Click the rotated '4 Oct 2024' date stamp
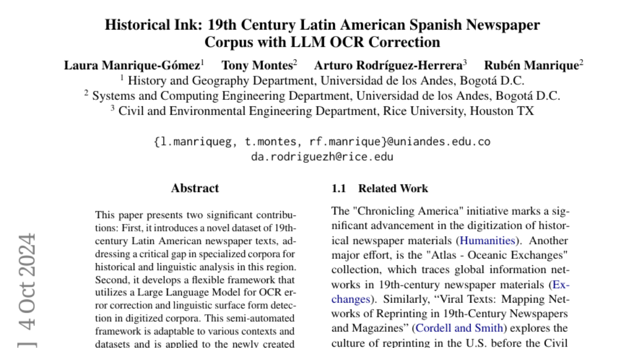This screenshot has height=348, width=644. (27, 280)
